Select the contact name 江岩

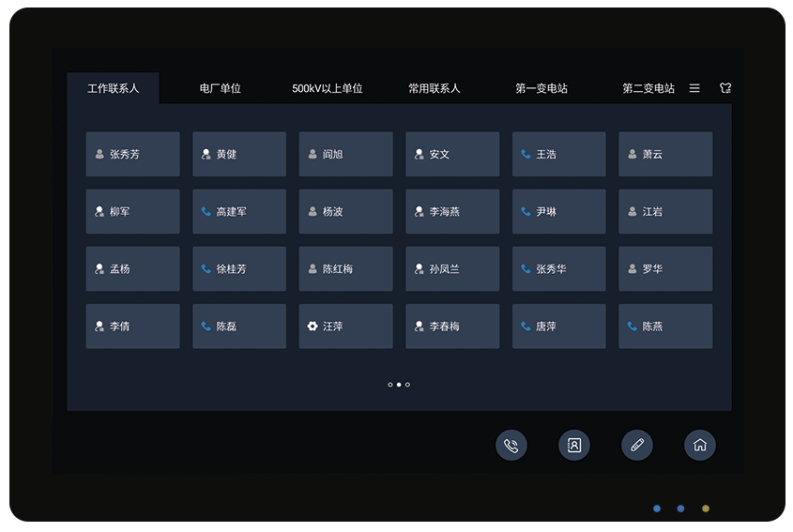pyautogui.click(x=652, y=211)
